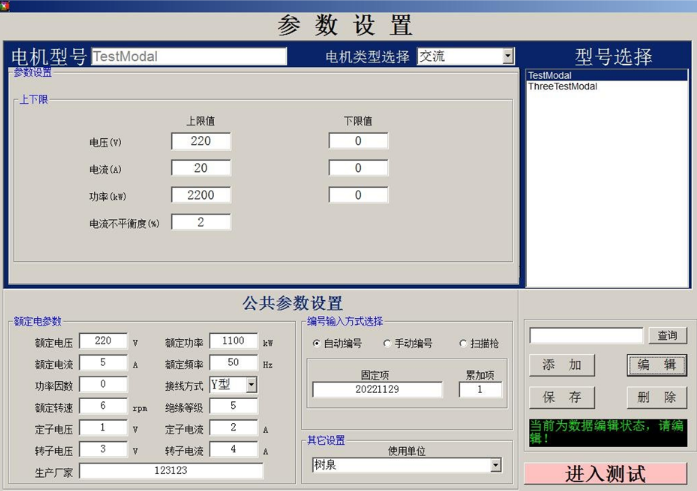Open 电机类型选择 dropdown
Image resolution: width=697 pixels, height=491 pixels.
pyautogui.click(x=507, y=57)
